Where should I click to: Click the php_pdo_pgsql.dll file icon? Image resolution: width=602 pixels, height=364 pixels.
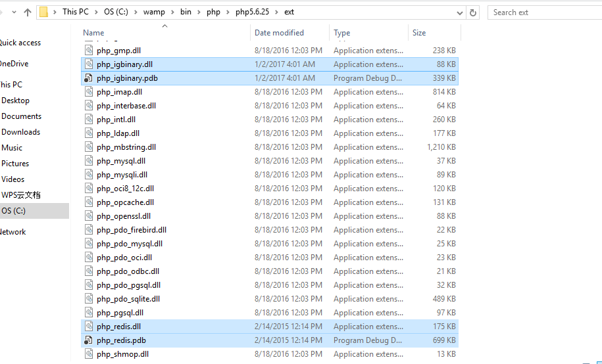coord(89,285)
